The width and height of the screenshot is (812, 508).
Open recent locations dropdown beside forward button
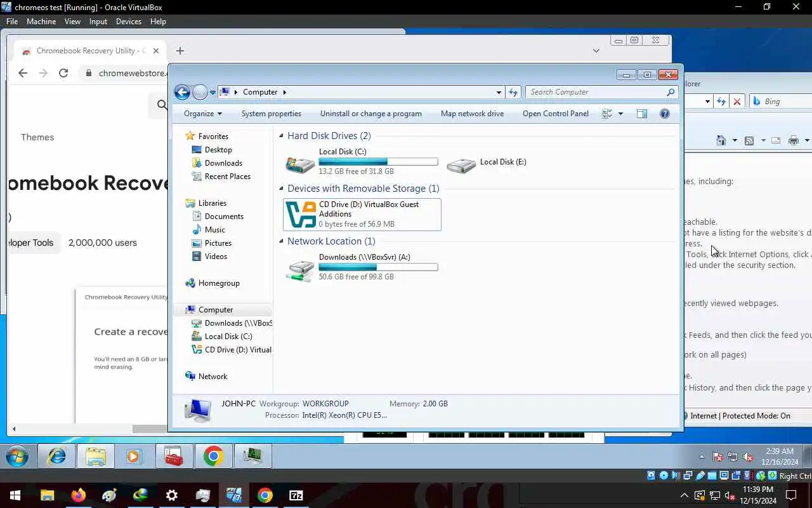point(213,93)
